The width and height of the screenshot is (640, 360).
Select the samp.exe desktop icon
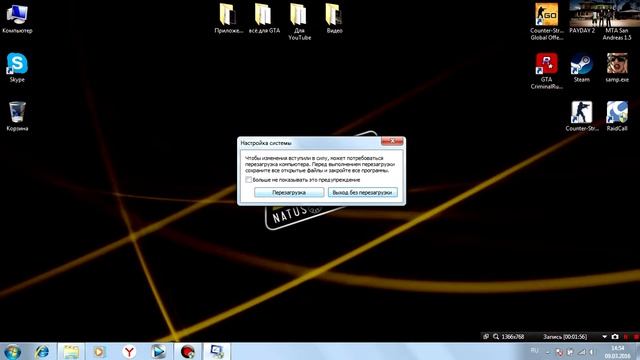[617, 68]
